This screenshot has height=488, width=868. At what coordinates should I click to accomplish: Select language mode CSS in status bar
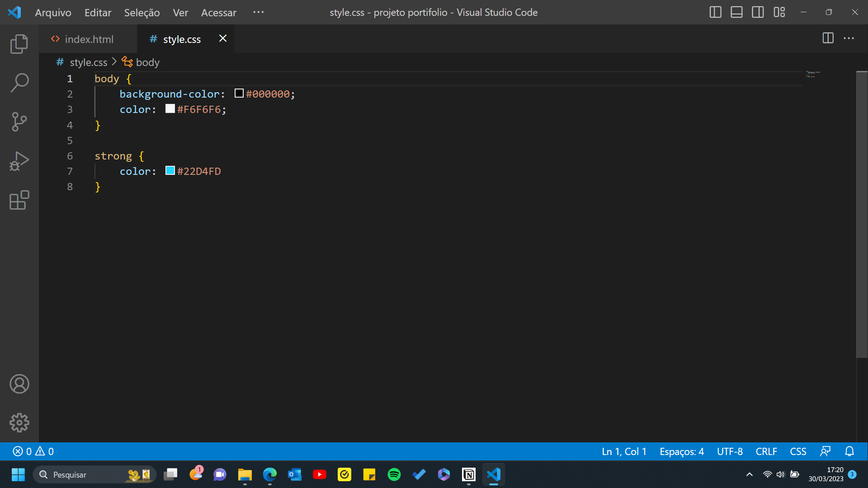click(798, 451)
